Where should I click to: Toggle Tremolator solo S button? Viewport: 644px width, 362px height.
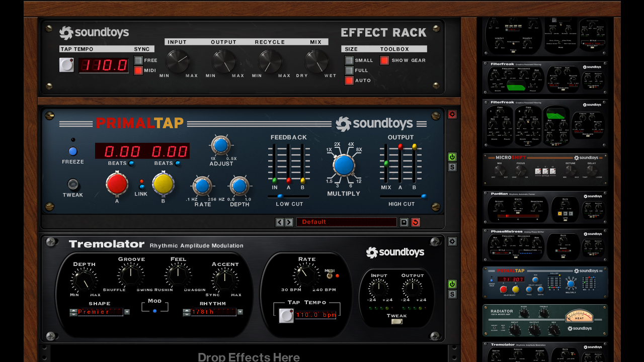click(452, 294)
